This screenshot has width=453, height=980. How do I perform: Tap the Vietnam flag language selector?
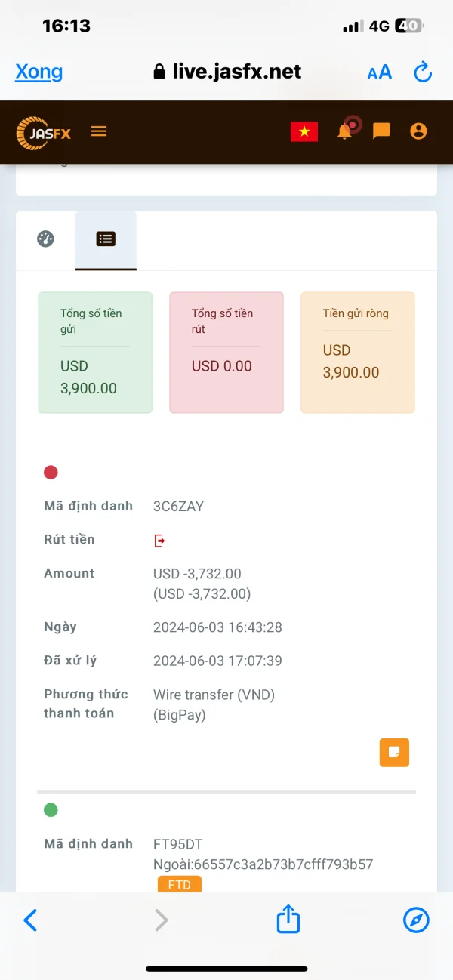(x=304, y=131)
